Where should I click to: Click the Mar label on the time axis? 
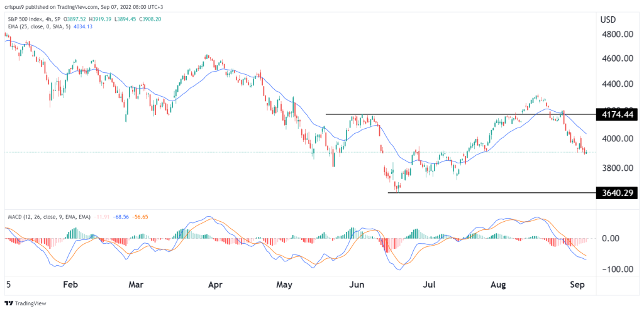pyautogui.click(x=136, y=284)
